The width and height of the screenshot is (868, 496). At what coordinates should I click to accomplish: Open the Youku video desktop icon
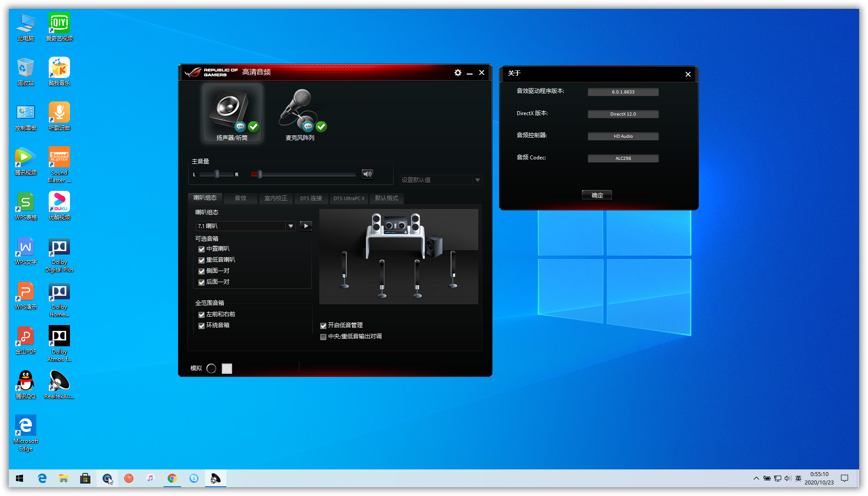pyautogui.click(x=59, y=205)
